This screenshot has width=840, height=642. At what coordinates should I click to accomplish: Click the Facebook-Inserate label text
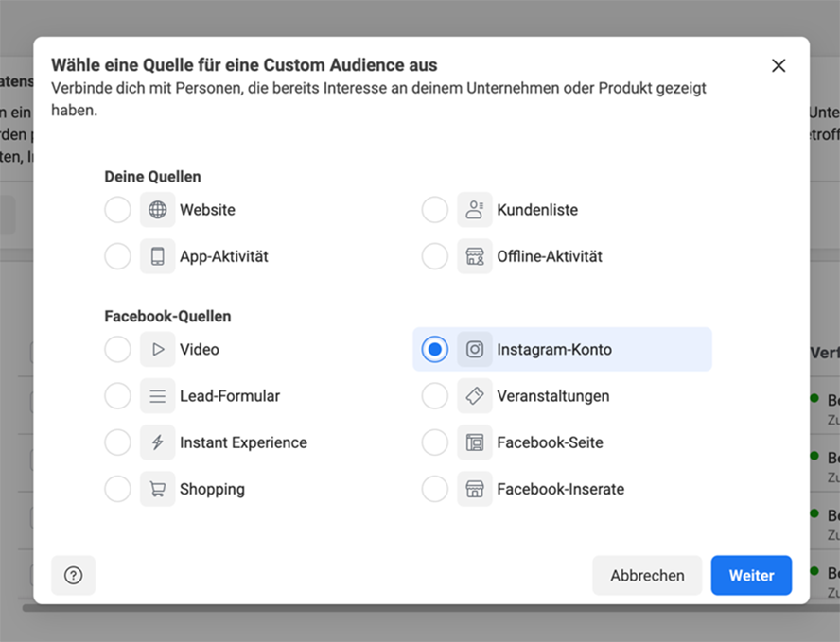pyautogui.click(x=561, y=490)
